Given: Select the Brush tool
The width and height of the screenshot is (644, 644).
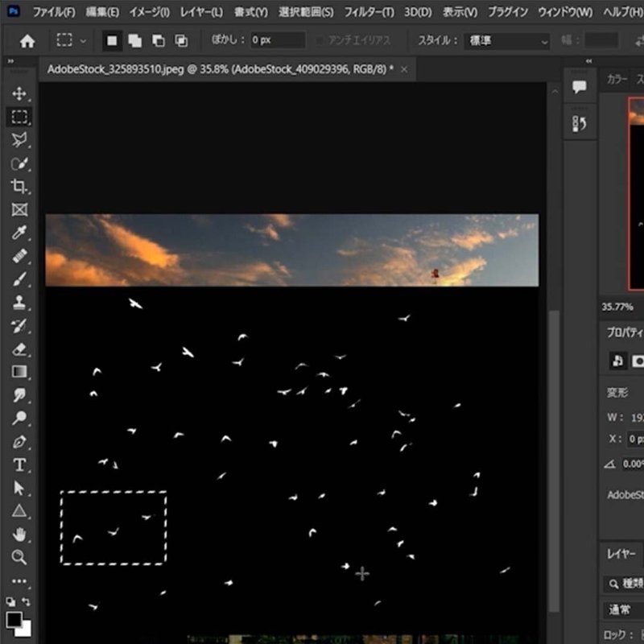Looking at the screenshot, I should 19,279.
